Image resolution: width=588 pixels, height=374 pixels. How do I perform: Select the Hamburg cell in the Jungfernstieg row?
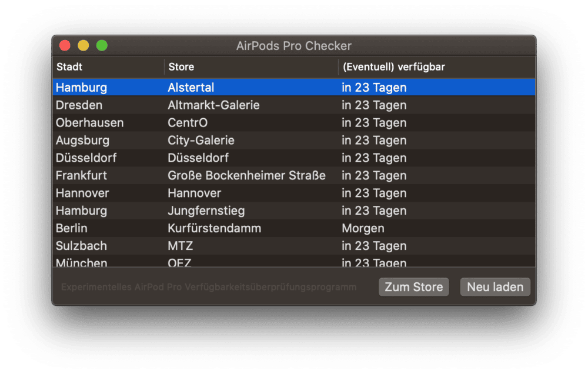[x=81, y=211]
